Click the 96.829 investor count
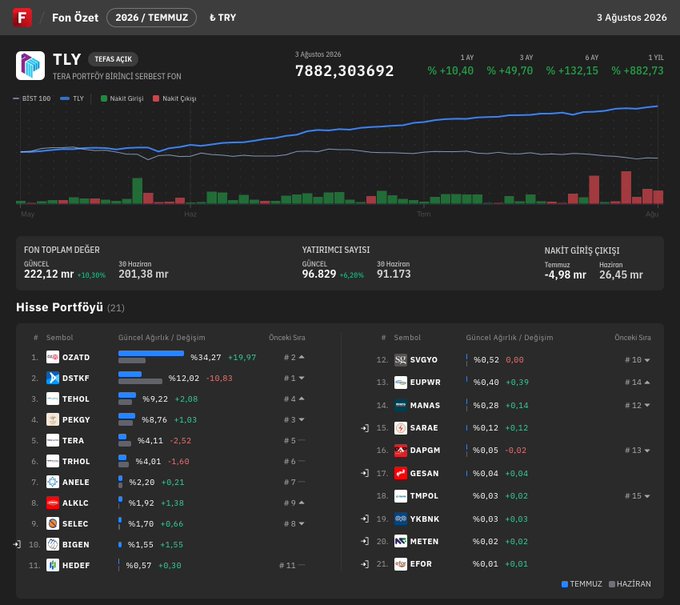The height and width of the screenshot is (605, 680). point(319,274)
